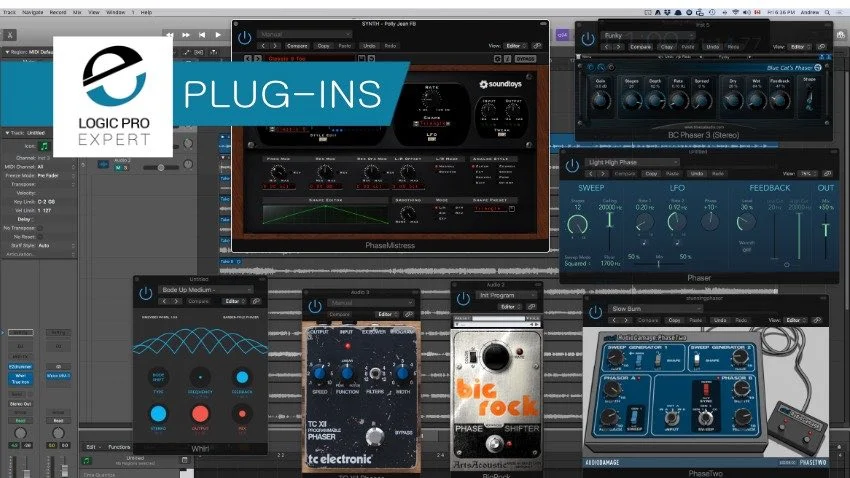This screenshot has width=850, height=478.
Task: Click the link icon in the BigRock window header
Action: pos(531,307)
